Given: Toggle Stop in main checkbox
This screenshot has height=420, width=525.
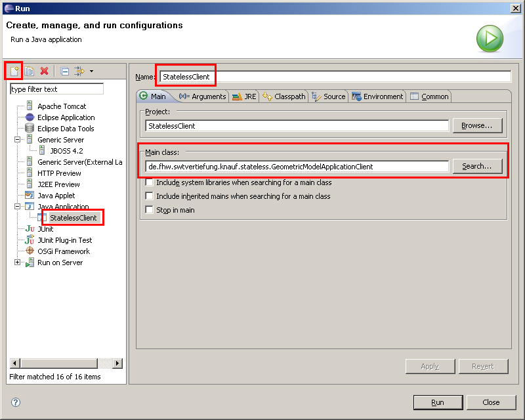Looking at the screenshot, I should click(149, 209).
